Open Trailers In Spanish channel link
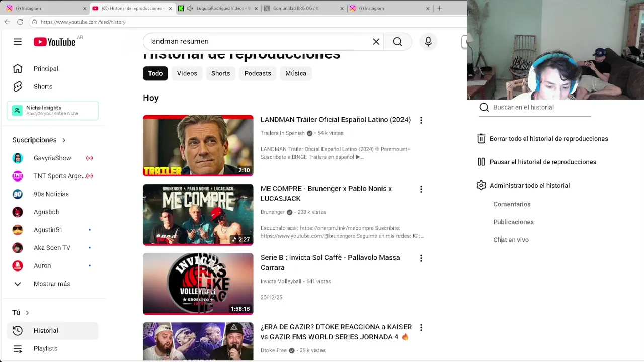Screen dimensions: 644x362 click(x=283, y=133)
